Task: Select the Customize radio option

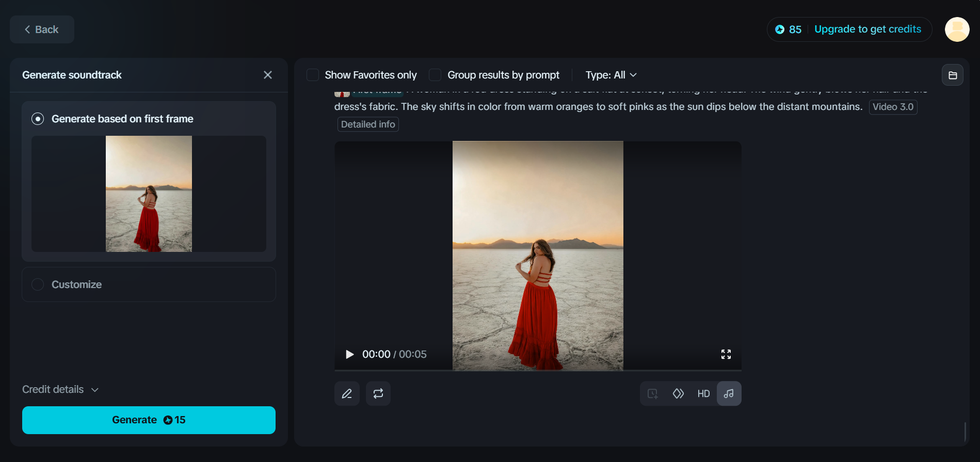Action: [x=38, y=284]
